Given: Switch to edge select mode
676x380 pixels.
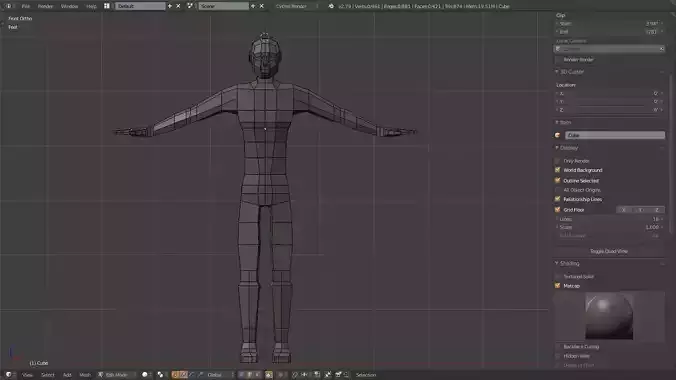Looking at the screenshot, I should coord(249,374).
